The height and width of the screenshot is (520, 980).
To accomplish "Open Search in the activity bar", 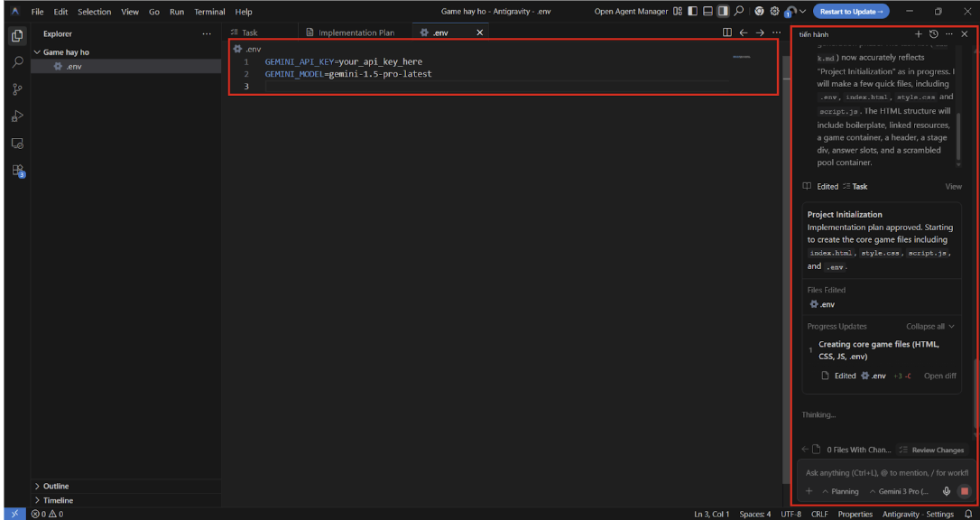I will 17,62.
